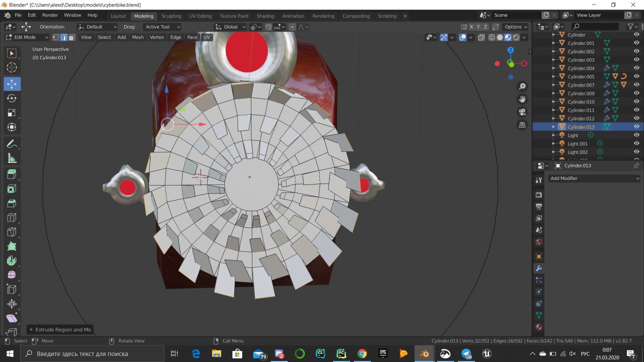Toggle proportional editing

click(x=292, y=27)
